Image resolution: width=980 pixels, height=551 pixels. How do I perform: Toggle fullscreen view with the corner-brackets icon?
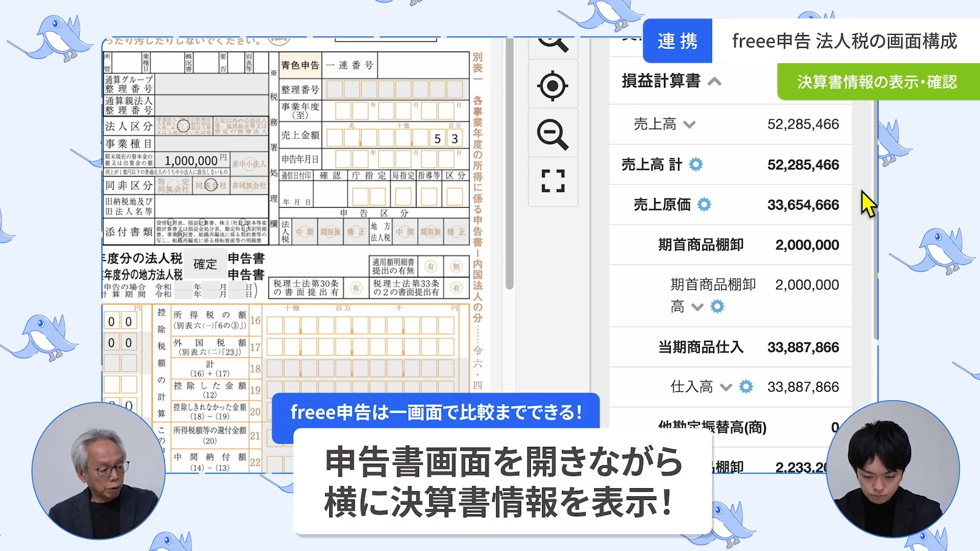(x=553, y=181)
